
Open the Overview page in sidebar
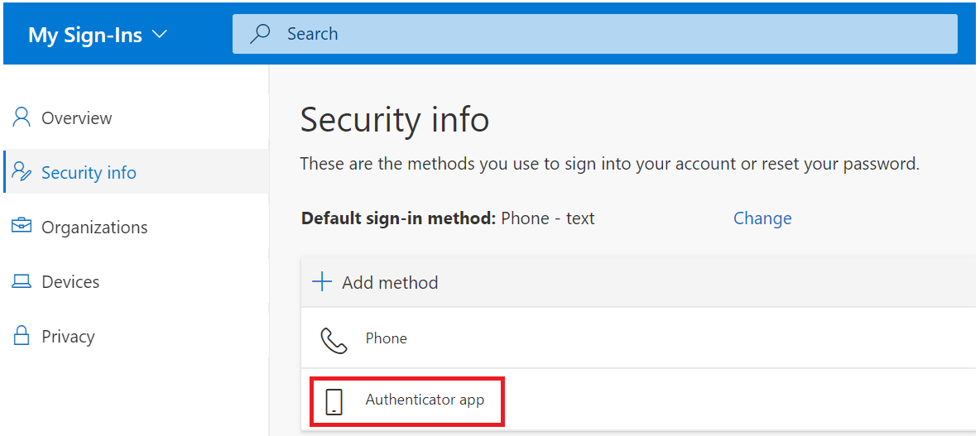click(77, 118)
